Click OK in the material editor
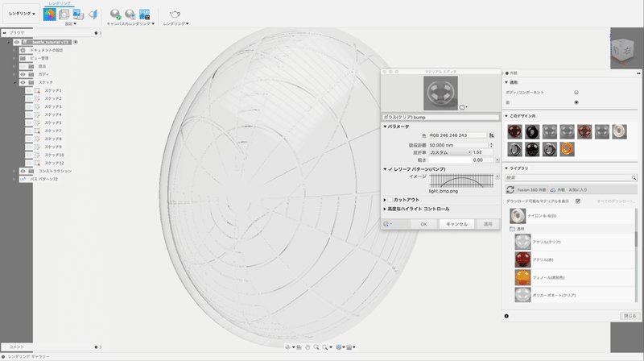644x361 pixels. [423, 224]
